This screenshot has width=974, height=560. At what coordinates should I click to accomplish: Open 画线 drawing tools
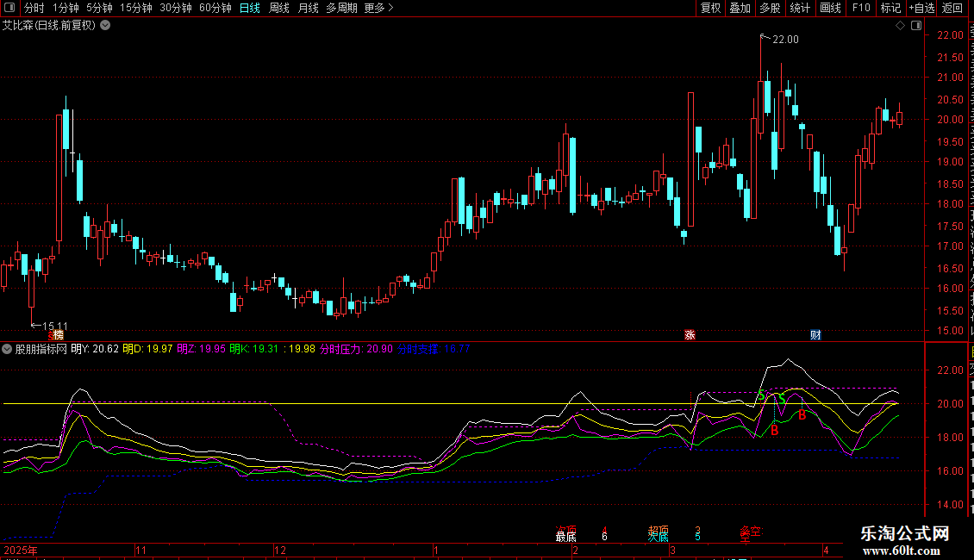pos(831,8)
